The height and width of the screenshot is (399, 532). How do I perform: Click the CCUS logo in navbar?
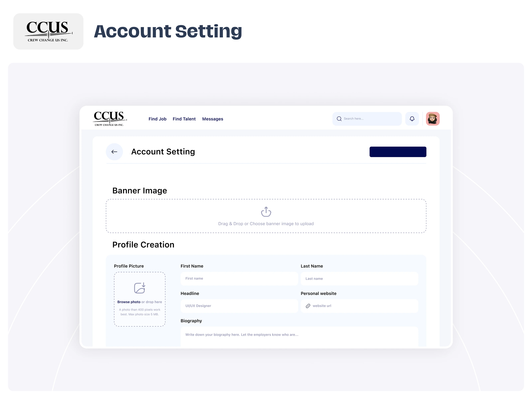click(110, 118)
